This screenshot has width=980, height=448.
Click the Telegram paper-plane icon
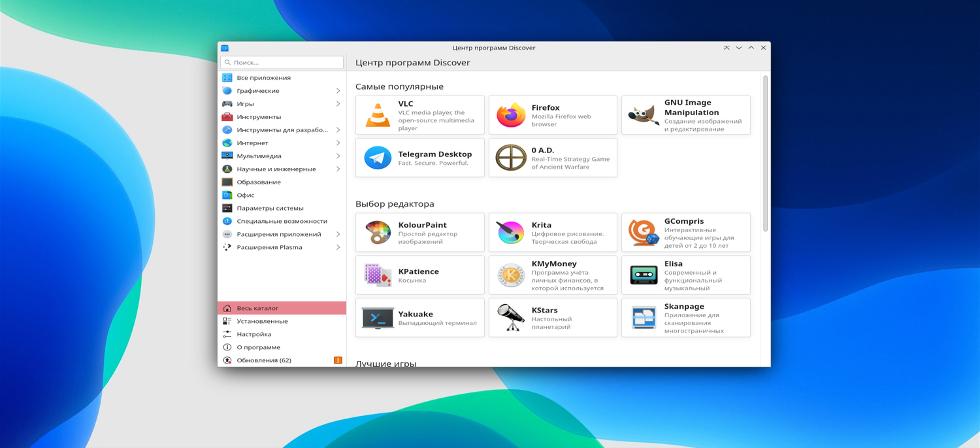378,158
